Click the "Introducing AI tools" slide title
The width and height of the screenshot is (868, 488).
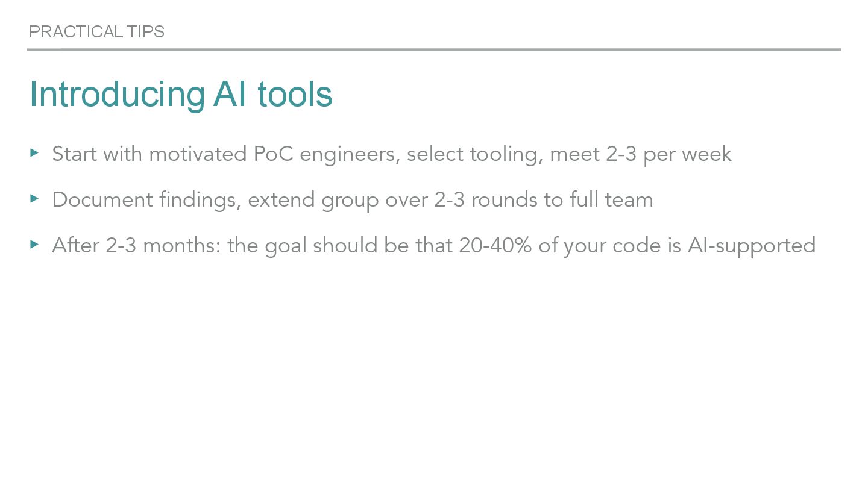point(181,94)
